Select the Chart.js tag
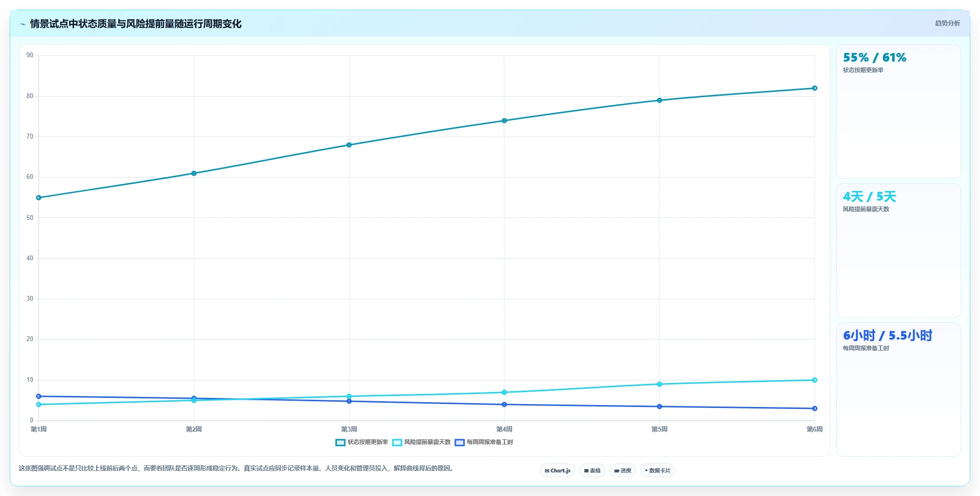The image size is (980, 496). coord(557,471)
